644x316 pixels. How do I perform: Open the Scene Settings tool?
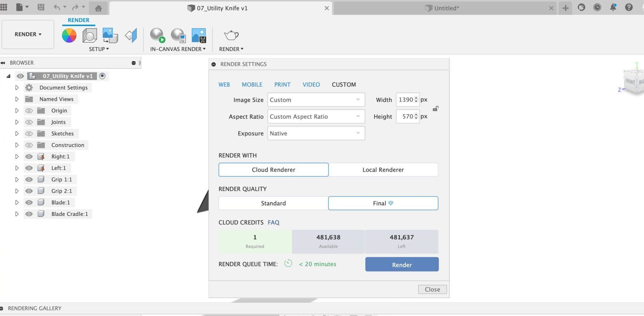(x=89, y=35)
